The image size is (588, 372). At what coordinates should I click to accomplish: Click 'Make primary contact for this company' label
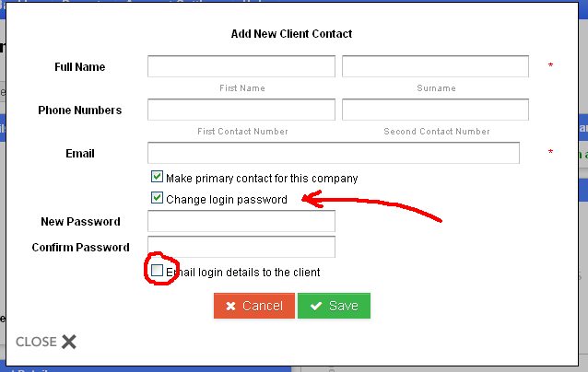click(x=262, y=178)
